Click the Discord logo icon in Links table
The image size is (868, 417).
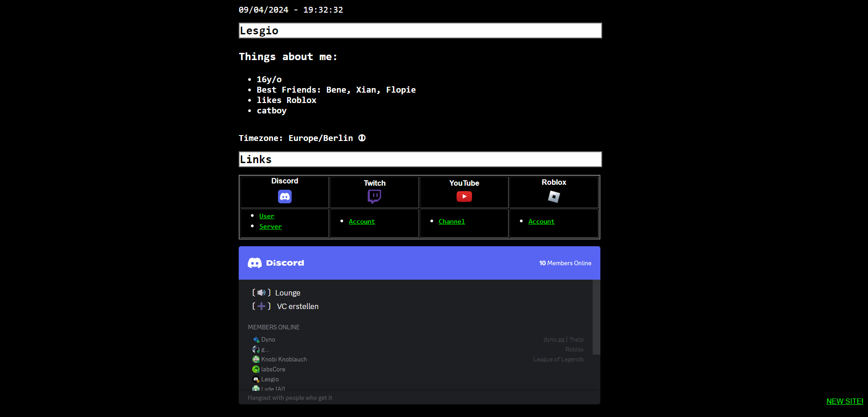(x=285, y=197)
